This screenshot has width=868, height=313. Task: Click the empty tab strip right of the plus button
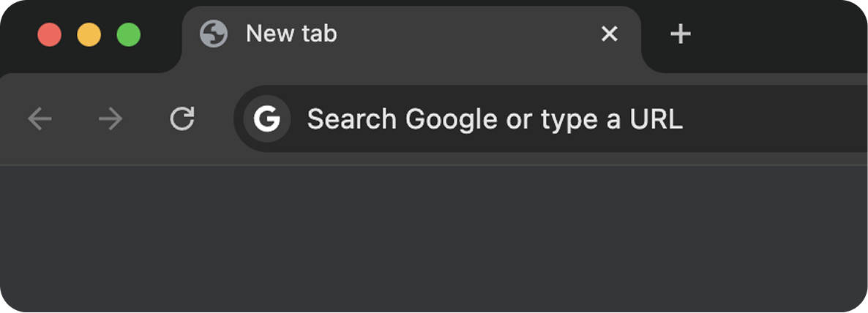776,34
